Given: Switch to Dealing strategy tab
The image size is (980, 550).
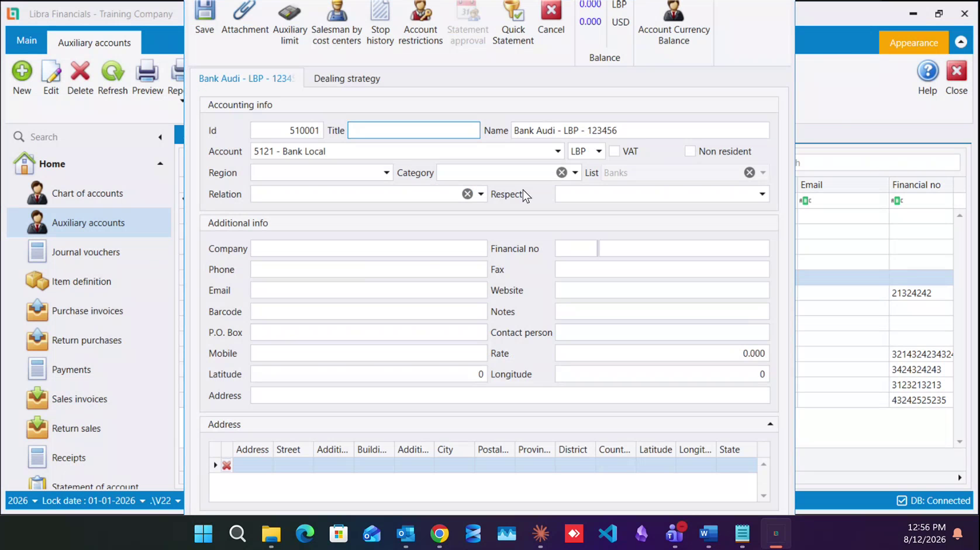Looking at the screenshot, I should coord(347,78).
